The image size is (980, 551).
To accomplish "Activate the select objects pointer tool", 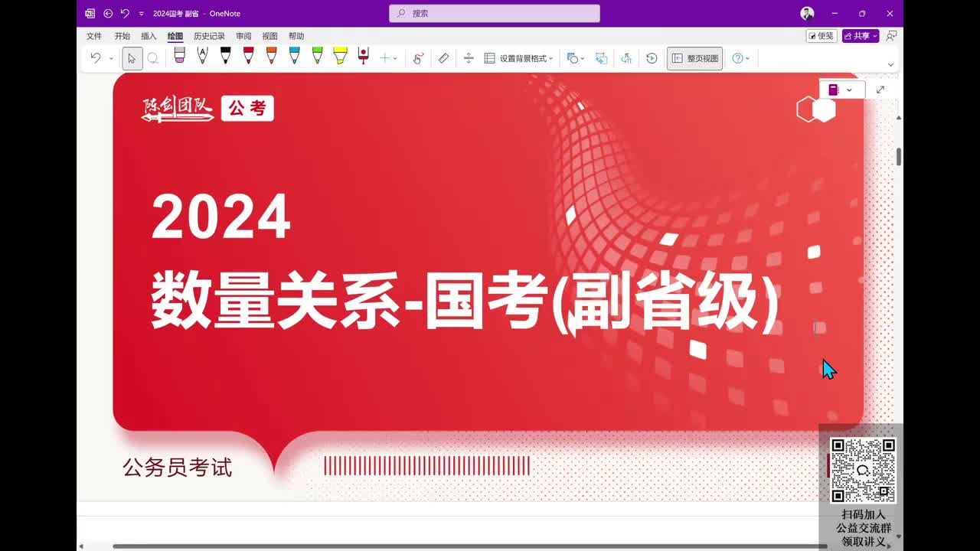I will click(132, 58).
